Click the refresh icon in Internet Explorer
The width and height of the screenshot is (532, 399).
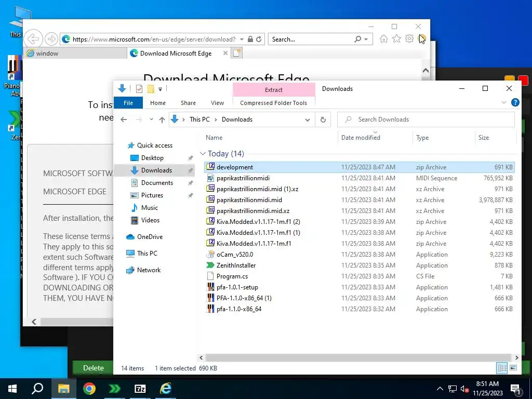point(259,39)
